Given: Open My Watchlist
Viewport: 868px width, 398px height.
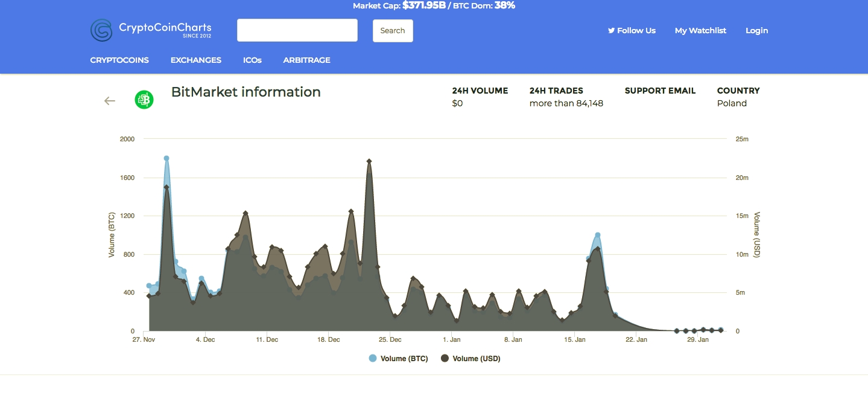Looking at the screenshot, I should pyautogui.click(x=700, y=30).
